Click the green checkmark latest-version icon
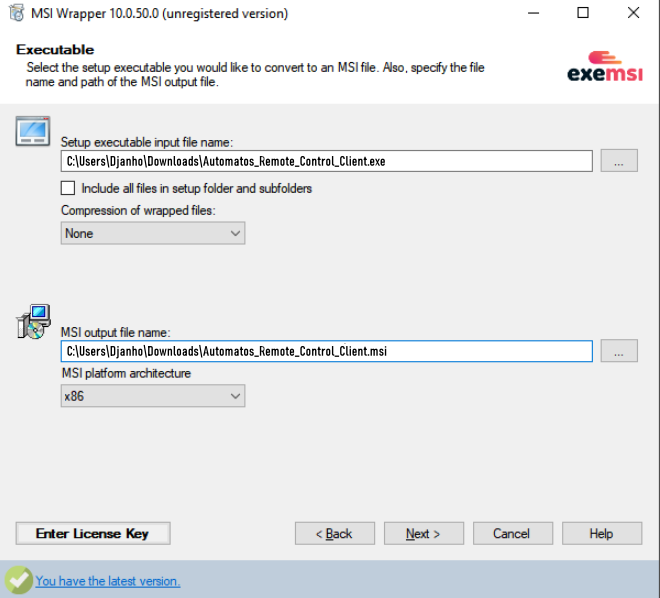This screenshot has width=660, height=598. [x=19, y=580]
